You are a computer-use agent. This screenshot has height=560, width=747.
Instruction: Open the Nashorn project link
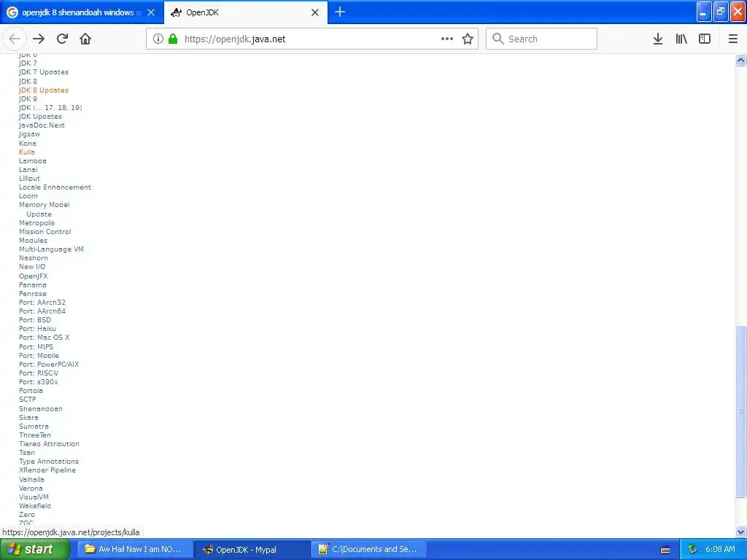click(34, 258)
